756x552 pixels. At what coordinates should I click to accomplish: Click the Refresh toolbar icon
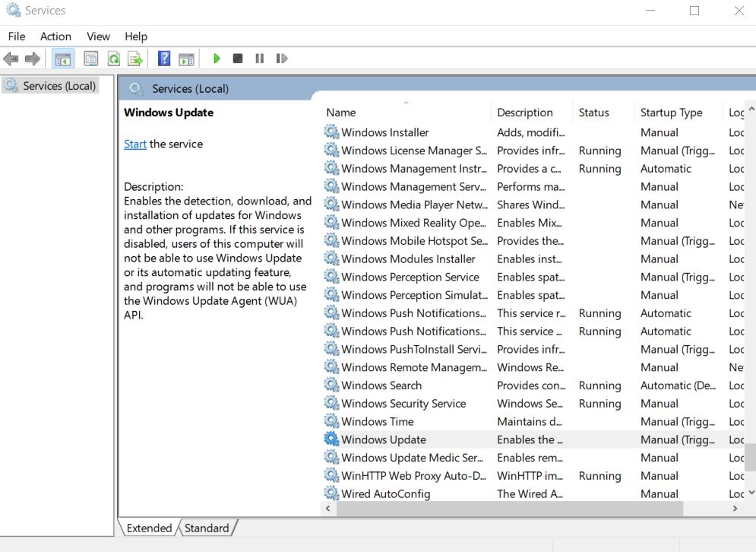click(114, 59)
